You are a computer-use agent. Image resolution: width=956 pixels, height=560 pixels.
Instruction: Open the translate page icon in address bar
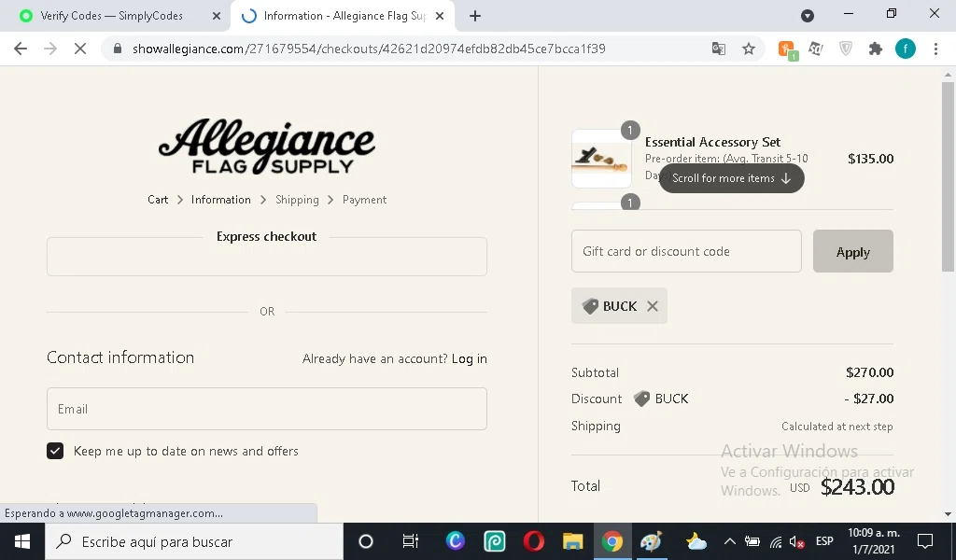coord(719,49)
